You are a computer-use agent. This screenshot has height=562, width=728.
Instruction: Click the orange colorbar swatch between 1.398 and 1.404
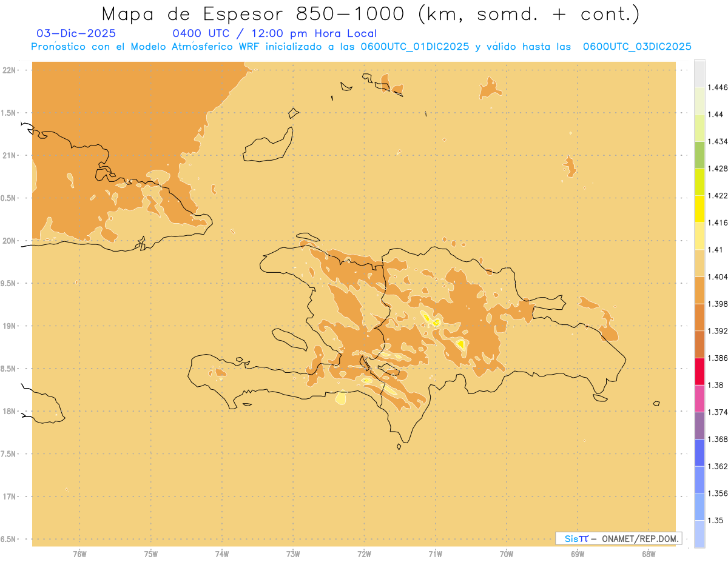point(699,290)
